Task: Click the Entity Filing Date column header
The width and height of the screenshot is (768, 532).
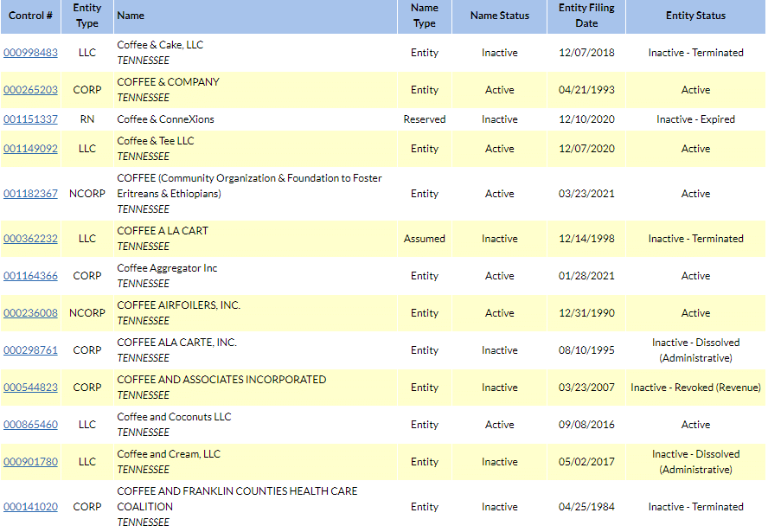Action: click(586, 16)
